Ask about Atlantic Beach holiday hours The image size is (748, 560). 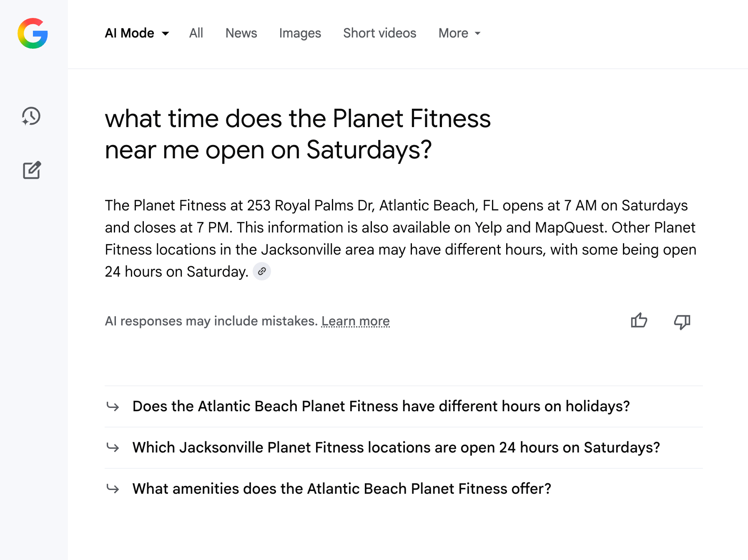pos(381,406)
